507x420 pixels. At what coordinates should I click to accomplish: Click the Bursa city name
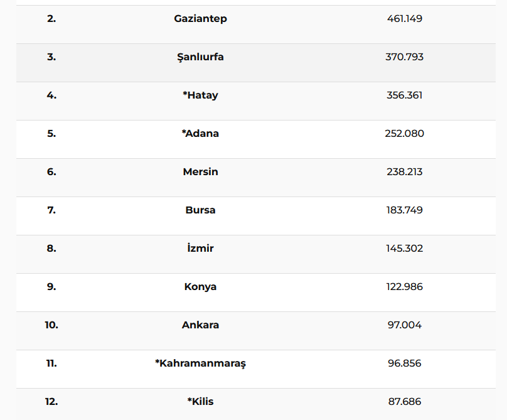pyautogui.click(x=200, y=210)
